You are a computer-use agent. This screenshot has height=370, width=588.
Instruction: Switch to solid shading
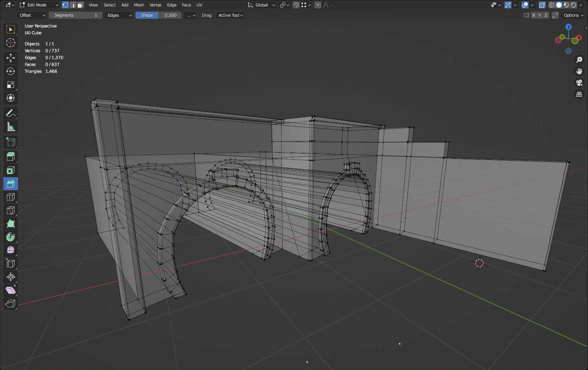[559, 5]
